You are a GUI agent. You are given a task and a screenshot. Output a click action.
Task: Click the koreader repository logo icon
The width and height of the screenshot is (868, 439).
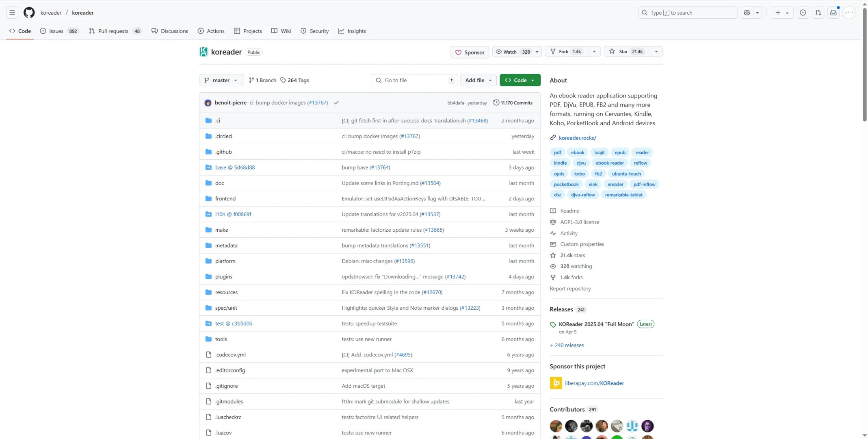(x=203, y=52)
